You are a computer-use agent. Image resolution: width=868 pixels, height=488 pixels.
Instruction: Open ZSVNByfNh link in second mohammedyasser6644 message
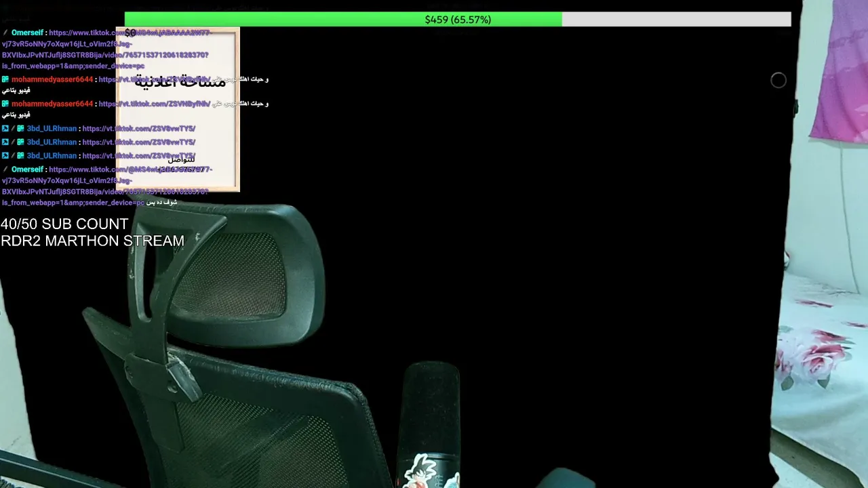pos(155,104)
